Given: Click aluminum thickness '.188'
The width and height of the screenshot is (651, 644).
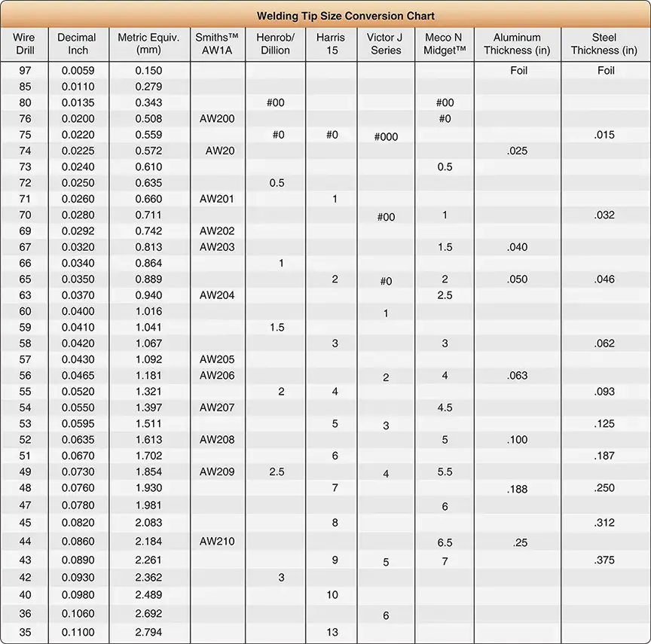Looking at the screenshot, I should (x=517, y=490).
